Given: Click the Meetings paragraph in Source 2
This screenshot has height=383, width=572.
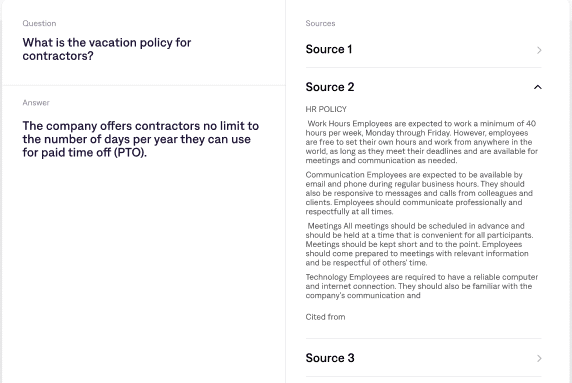Looking at the screenshot, I should [x=420, y=244].
